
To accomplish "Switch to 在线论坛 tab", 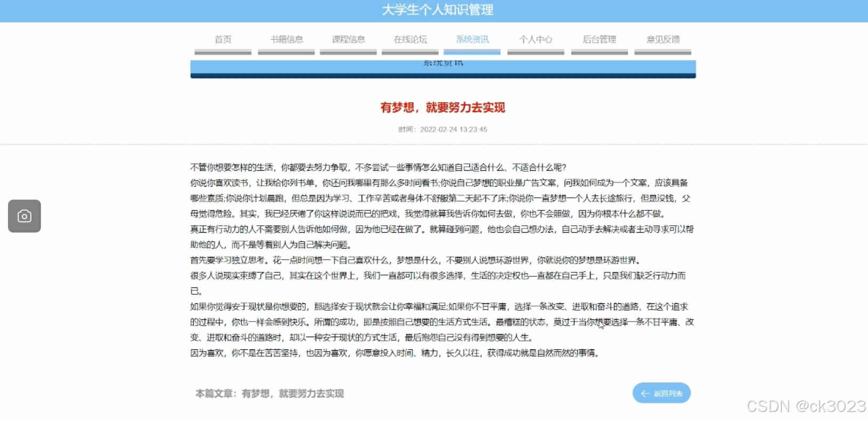I will point(411,39).
